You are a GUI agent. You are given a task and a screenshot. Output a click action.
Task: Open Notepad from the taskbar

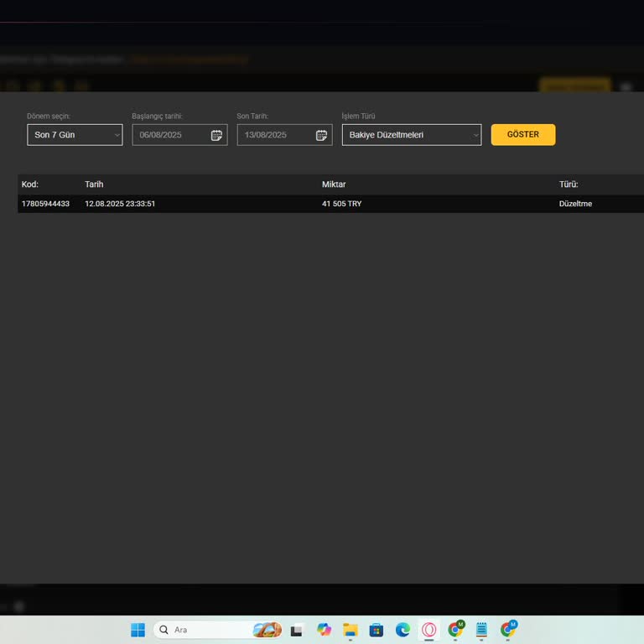[x=481, y=630]
